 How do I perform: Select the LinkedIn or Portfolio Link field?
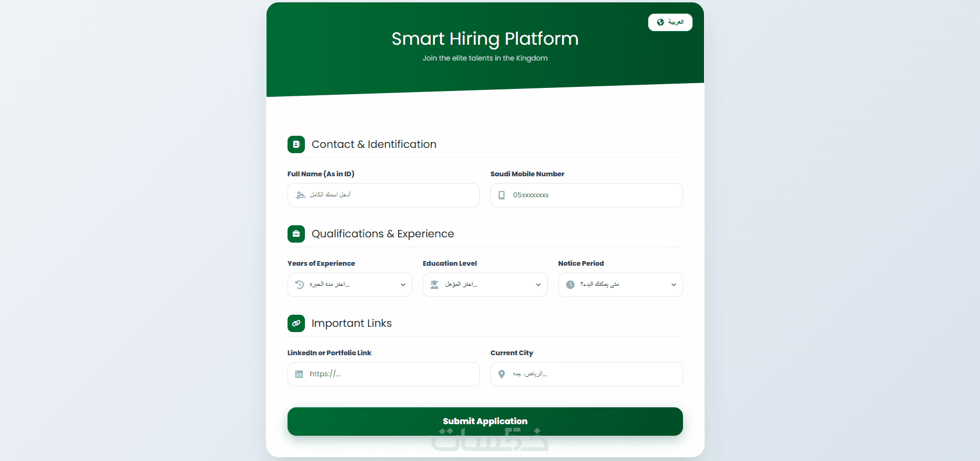click(390, 374)
